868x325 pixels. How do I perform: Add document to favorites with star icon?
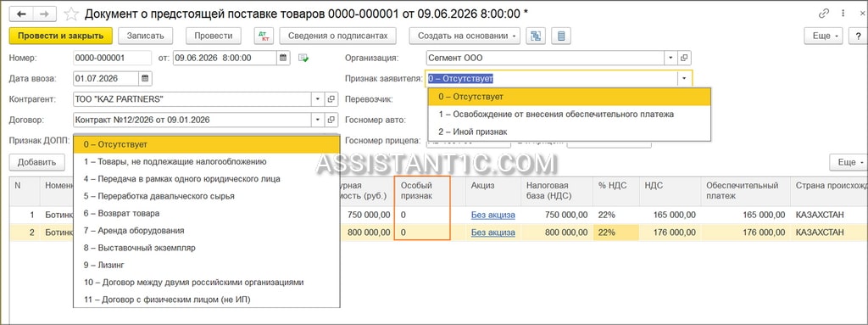pos(71,14)
